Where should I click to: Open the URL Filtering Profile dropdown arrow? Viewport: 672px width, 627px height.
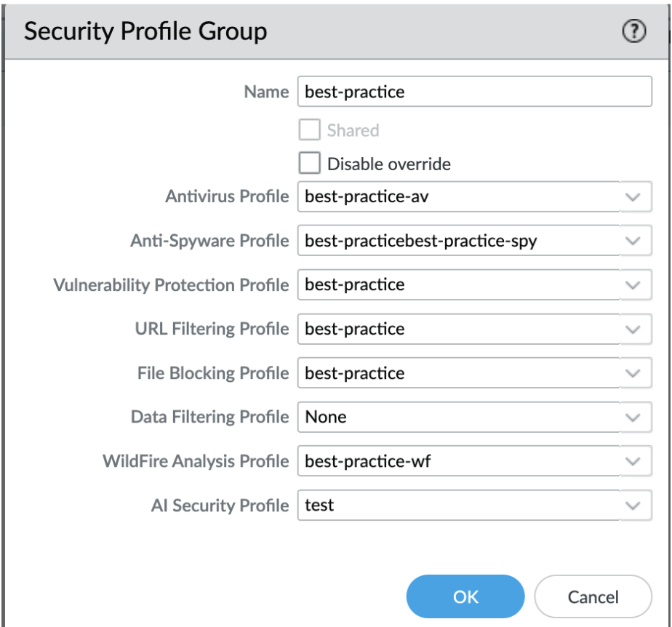tap(635, 329)
